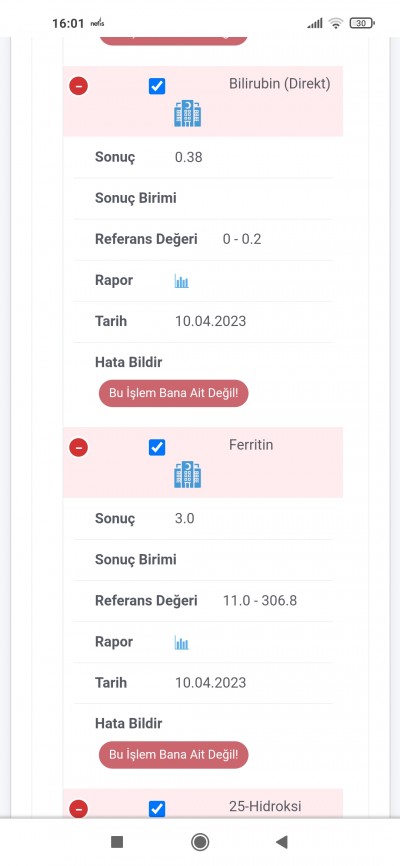Open hospital icon under Bilirubin (Direkt)
The image size is (400, 866).
coord(188,114)
